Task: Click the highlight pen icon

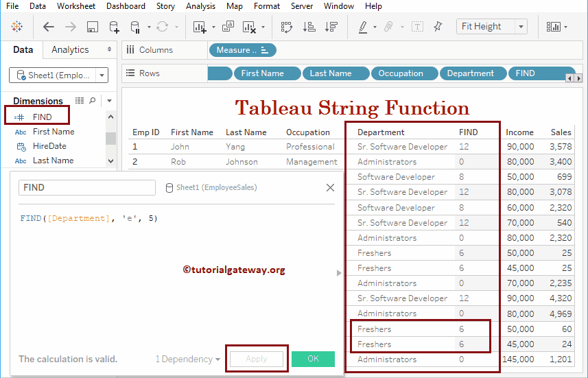Action: pos(363,27)
